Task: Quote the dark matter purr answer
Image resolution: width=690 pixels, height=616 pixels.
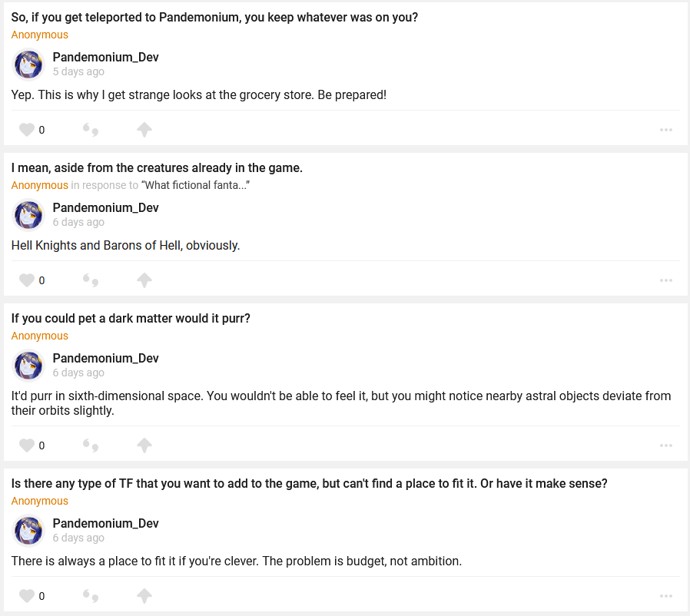Action: click(91, 445)
